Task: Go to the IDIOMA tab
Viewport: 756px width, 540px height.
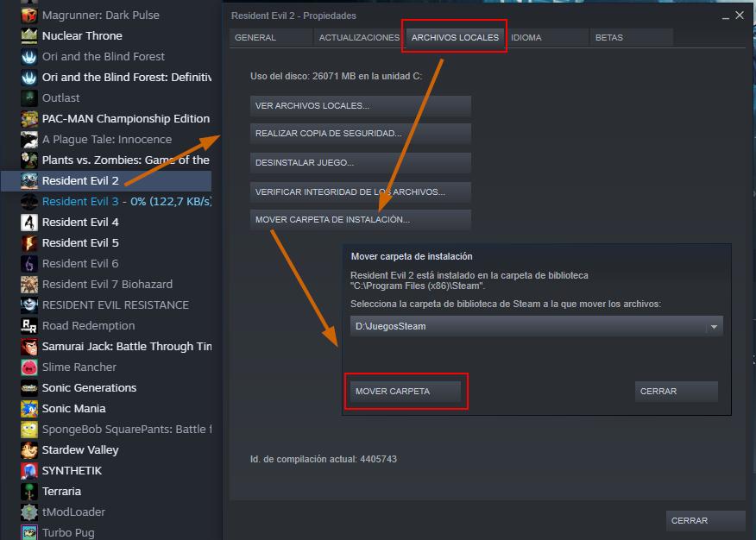Action: point(546,38)
